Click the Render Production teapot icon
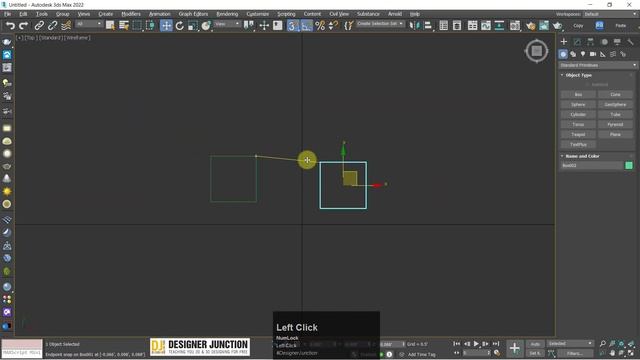Viewport: 640px width, 360px height. 558,26
